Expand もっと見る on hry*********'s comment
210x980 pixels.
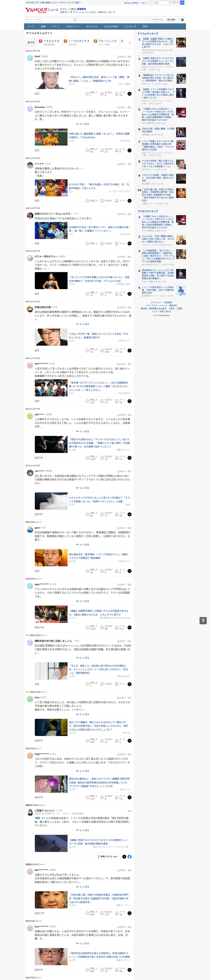pyautogui.click(x=83, y=943)
